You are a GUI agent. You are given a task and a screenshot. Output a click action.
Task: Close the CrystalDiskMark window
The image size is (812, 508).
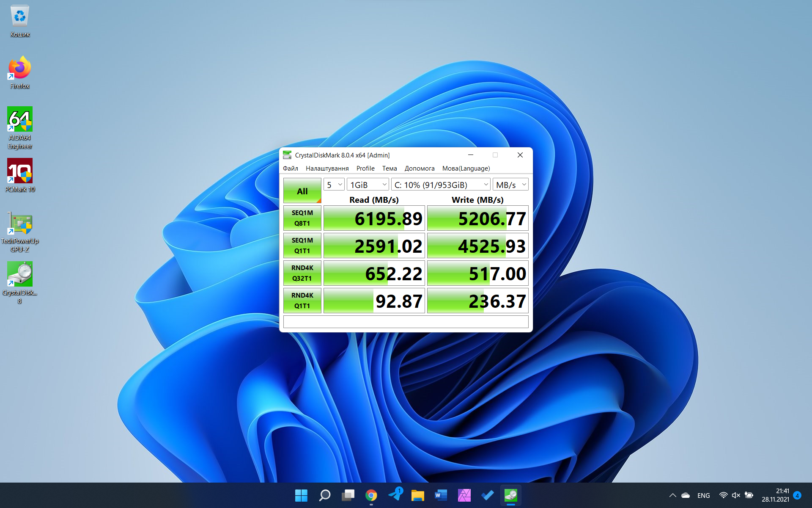(520, 155)
